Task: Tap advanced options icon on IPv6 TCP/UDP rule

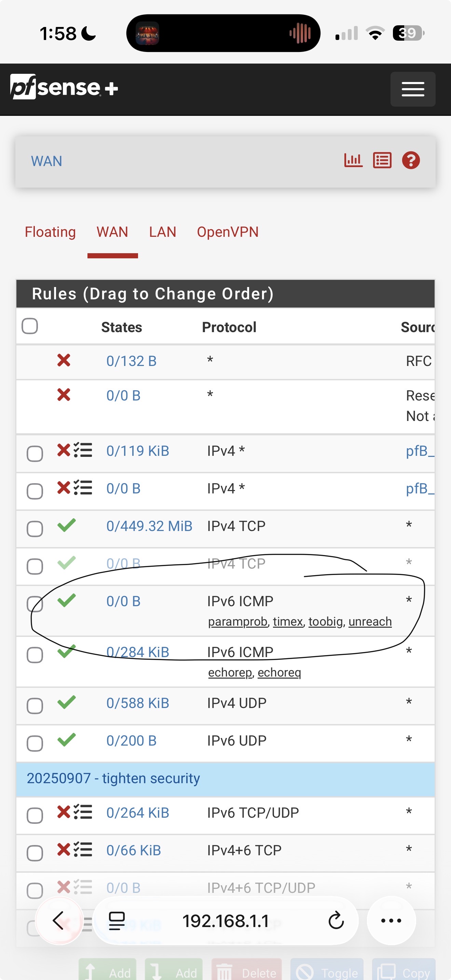Action: pos(83,812)
